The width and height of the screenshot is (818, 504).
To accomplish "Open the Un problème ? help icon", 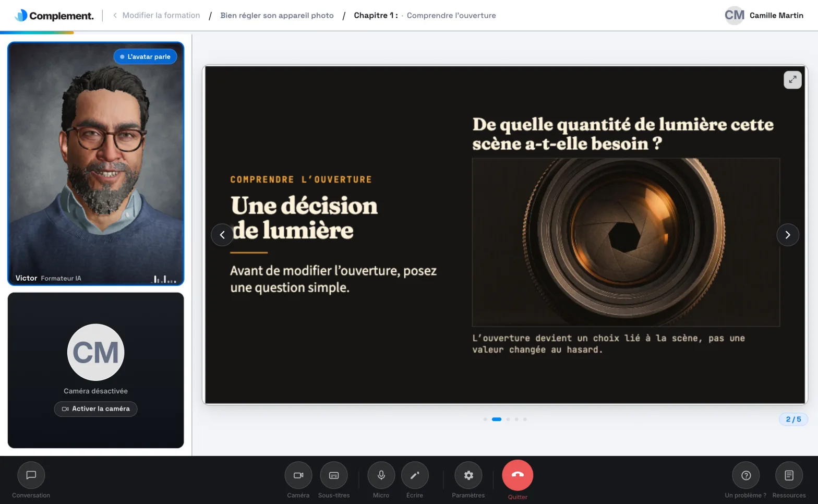I will click(x=746, y=475).
